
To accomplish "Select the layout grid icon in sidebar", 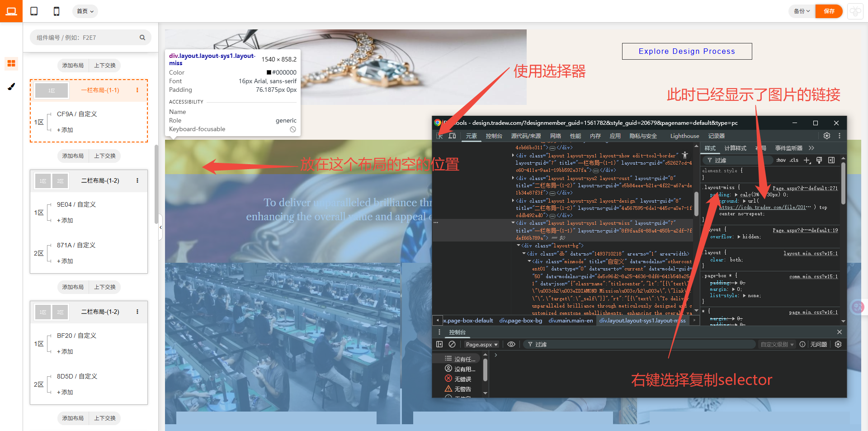I will pyautogui.click(x=11, y=63).
